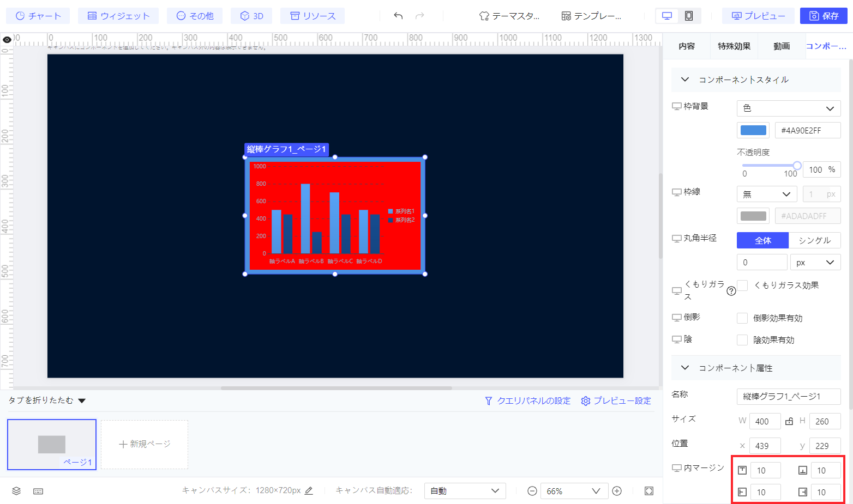Viewport: 853px width, 504px height.
Task: Click the undo arrow icon
Action: [398, 16]
